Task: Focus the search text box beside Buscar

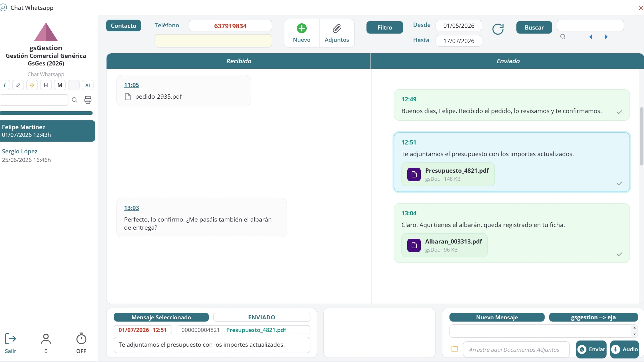Action: tap(590, 26)
